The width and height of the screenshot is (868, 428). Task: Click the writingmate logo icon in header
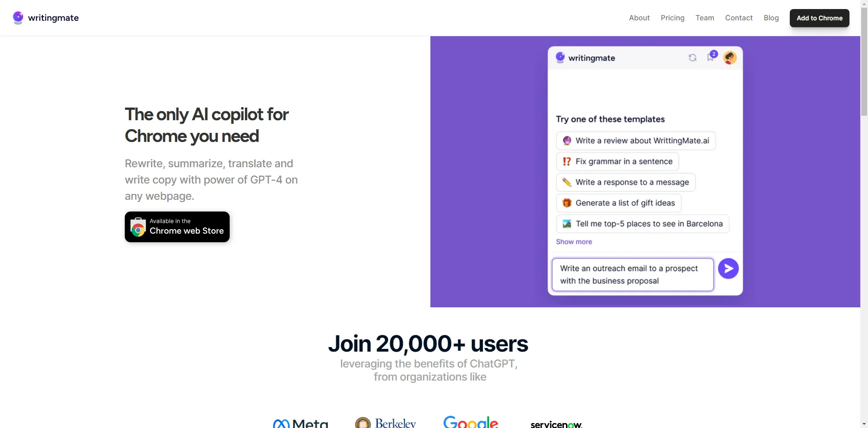coord(18,18)
